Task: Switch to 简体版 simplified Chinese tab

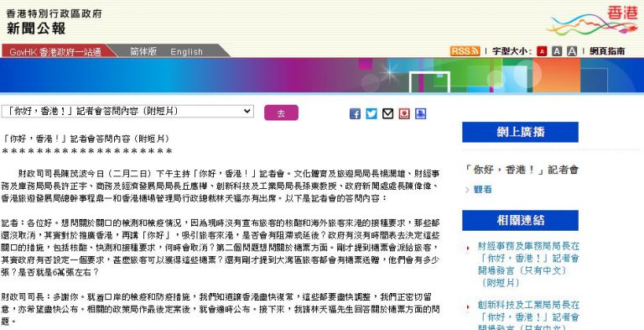Action: pyautogui.click(x=143, y=51)
